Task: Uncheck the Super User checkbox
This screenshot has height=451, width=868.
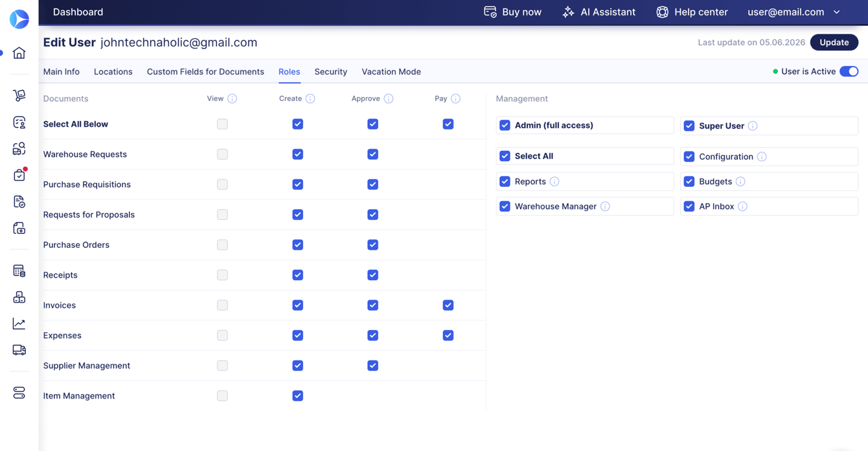Action: click(x=689, y=126)
